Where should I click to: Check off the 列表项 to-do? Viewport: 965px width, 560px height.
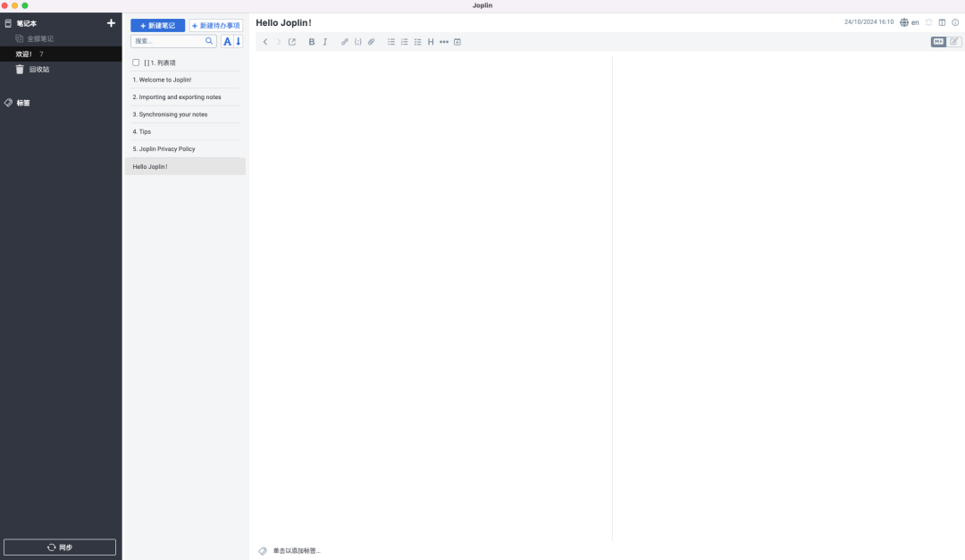click(x=136, y=63)
